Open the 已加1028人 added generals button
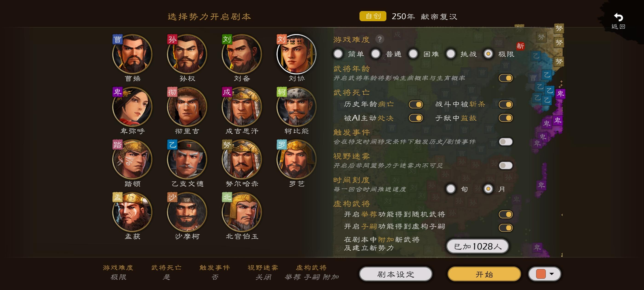This screenshot has height=290, width=644. (477, 246)
